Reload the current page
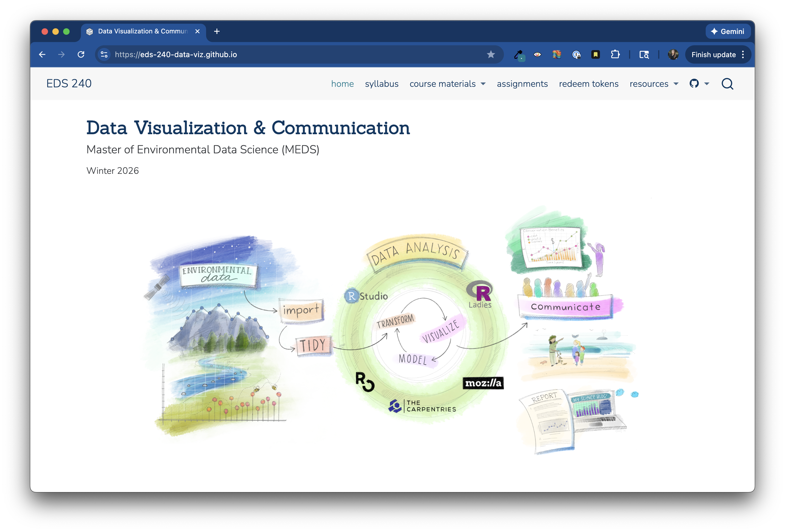 pyautogui.click(x=81, y=54)
